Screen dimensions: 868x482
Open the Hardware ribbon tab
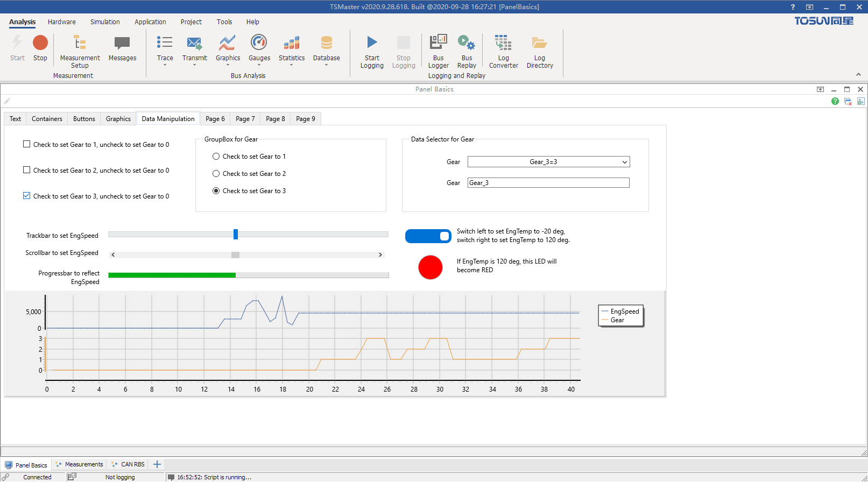(x=61, y=22)
